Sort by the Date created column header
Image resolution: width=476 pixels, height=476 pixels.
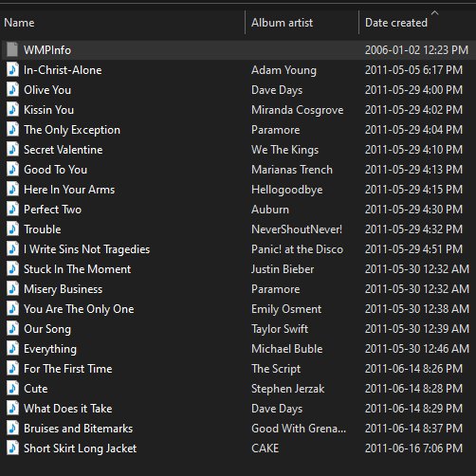pyautogui.click(x=396, y=23)
